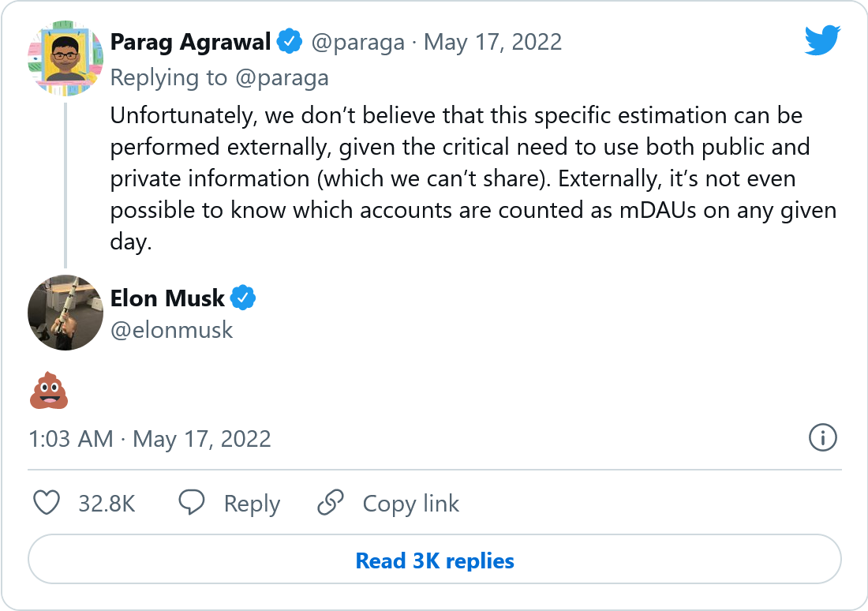Open the tweet info circle icon
Viewport: 868px width, 611px height.
click(x=823, y=437)
